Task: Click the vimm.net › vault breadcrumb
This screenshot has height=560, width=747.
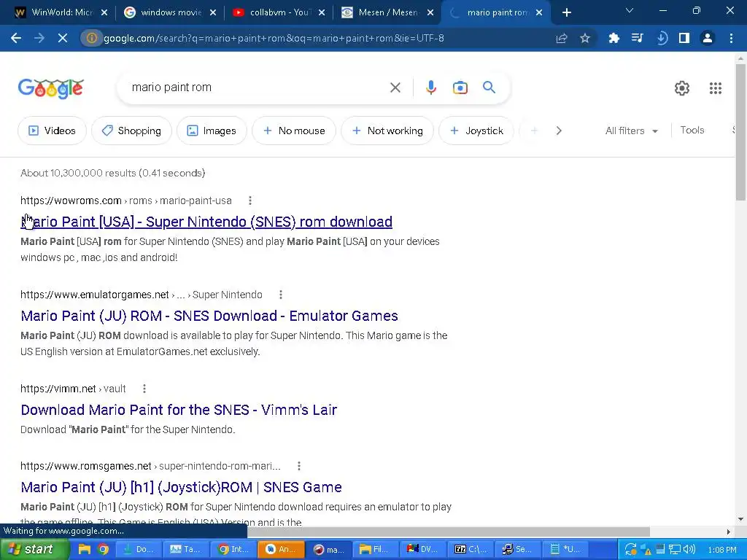Action: pyautogui.click(x=73, y=389)
